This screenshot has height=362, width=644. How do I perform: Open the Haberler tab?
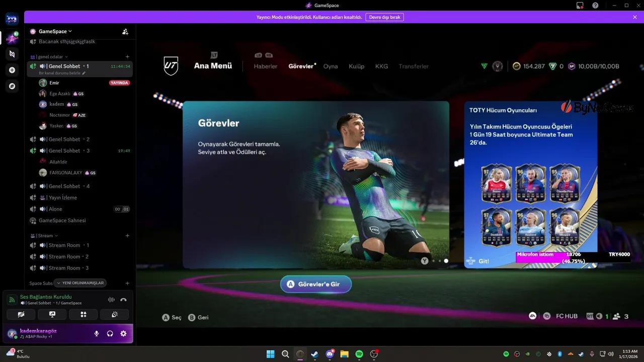(x=266, y=66)
